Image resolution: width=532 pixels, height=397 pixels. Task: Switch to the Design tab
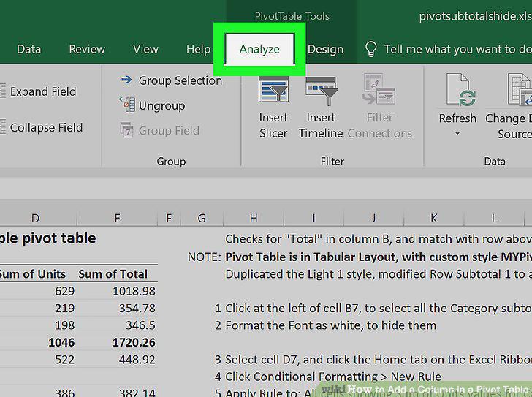[x=325, y=50]
